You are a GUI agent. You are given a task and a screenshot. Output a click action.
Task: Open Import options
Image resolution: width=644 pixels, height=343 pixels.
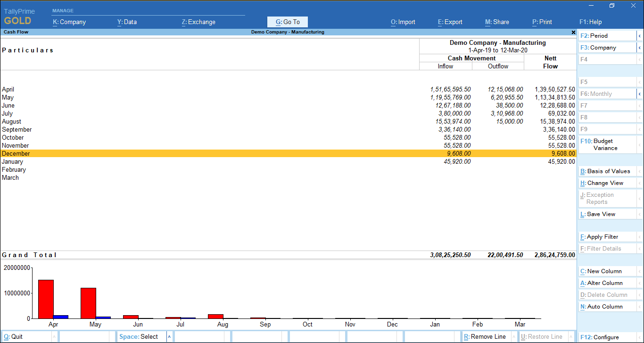click(x=403, y=22)
